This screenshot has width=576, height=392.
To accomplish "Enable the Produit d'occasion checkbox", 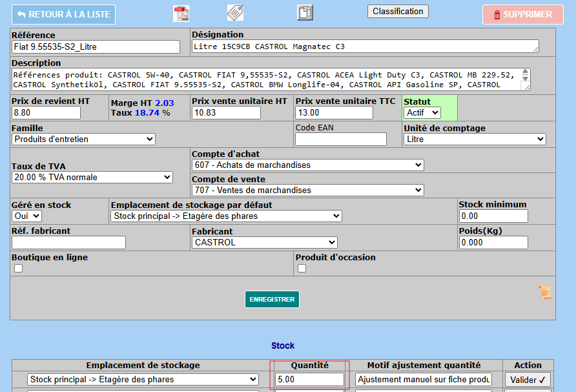I will coord(302,269).
